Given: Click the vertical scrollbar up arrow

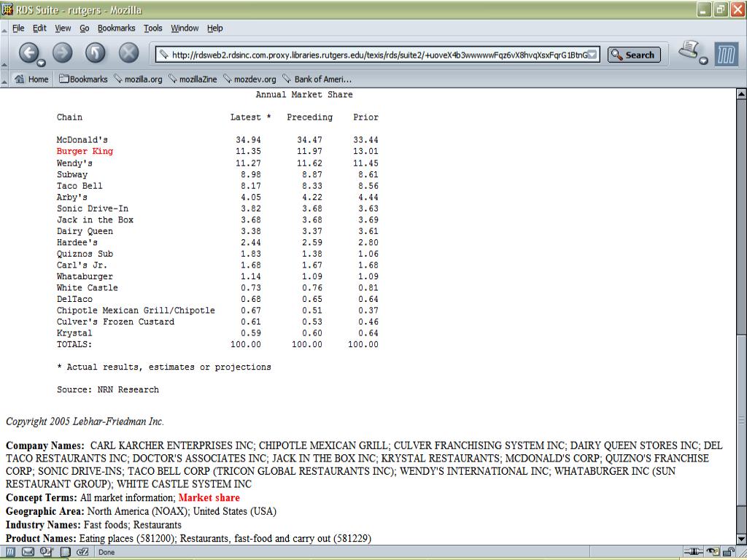Looking at the screenshot, I should [x=741, y=94].
